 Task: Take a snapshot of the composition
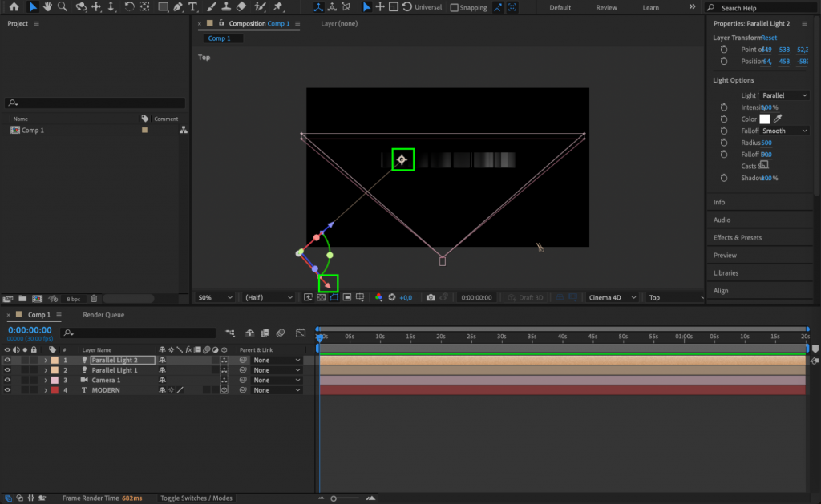[431, 297]
